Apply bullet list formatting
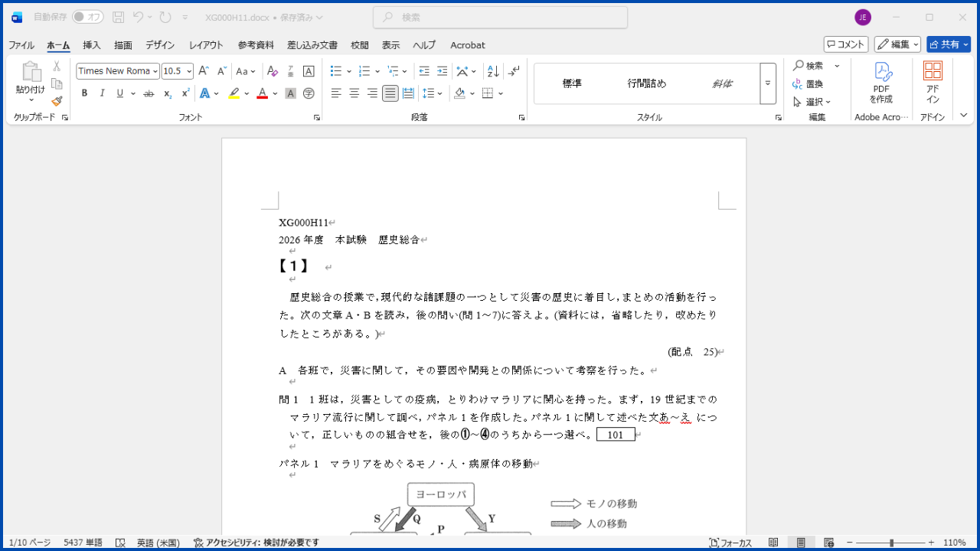980x551 pixels. click(x=335, y=70)
